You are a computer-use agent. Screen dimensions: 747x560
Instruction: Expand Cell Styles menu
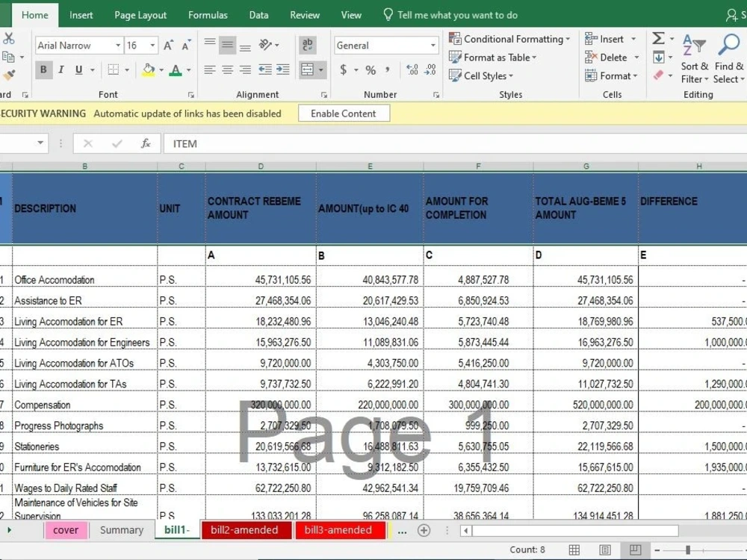(x=481, y=75)
